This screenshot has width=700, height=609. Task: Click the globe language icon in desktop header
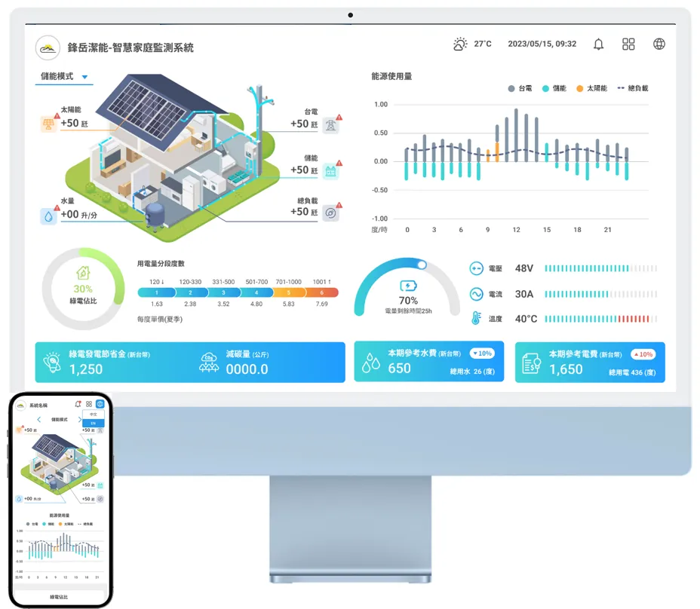pos(659,44)
